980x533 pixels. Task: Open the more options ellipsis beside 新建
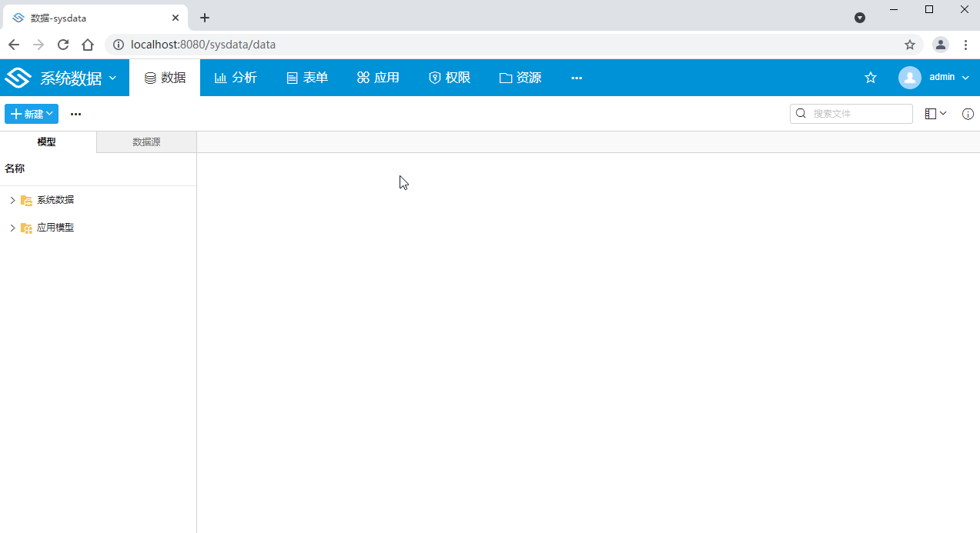click(x=75, y=114)
